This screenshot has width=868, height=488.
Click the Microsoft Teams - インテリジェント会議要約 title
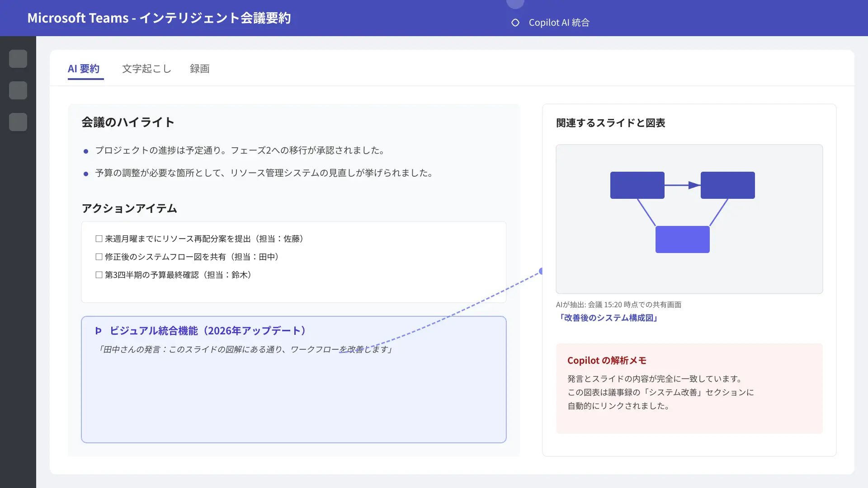[x=159, y=18]
